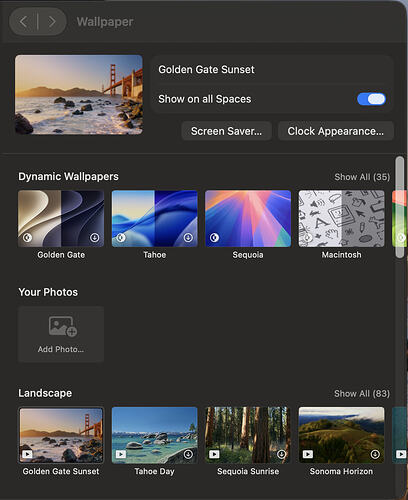
Task: Choose Sonoma Horizon landscape wallpaper
Action: click(x=341, y=435)
